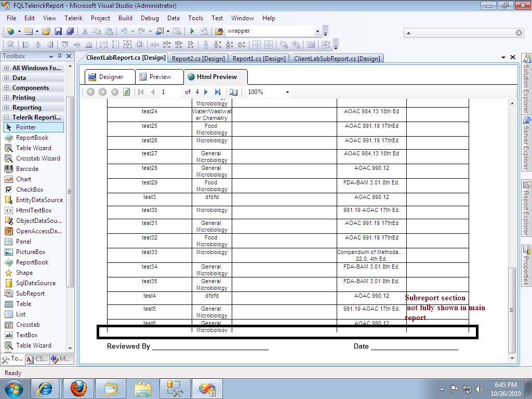Image resolution: width=532 pixels, height=399 pixels.
Task: Click the Undo toolbar icon
Action: (x=124, y=31)
